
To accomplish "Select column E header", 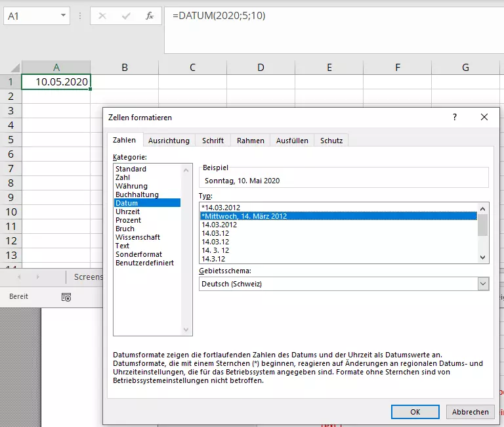I will pos(329,68).
